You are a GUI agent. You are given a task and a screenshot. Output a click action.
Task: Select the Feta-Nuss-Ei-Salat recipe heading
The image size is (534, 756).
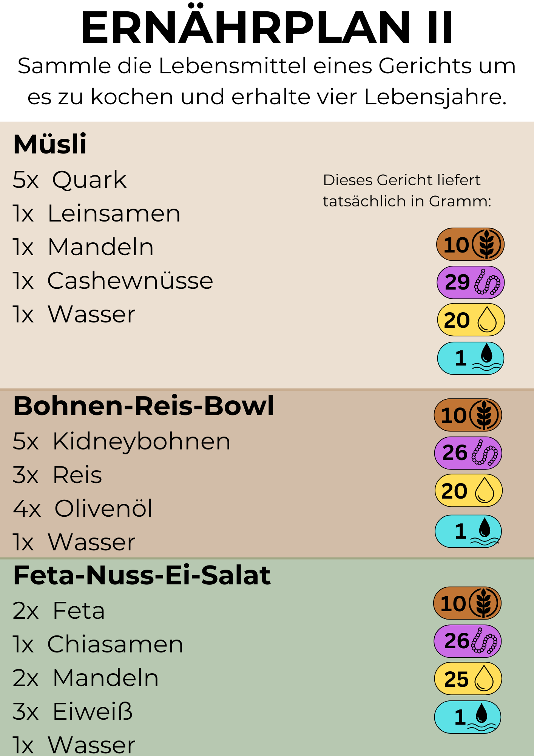142,575
